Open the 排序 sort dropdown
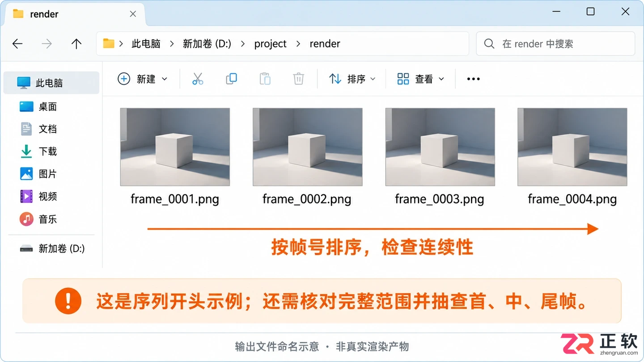Screen dimensions: 644x362 pos(352,79)
